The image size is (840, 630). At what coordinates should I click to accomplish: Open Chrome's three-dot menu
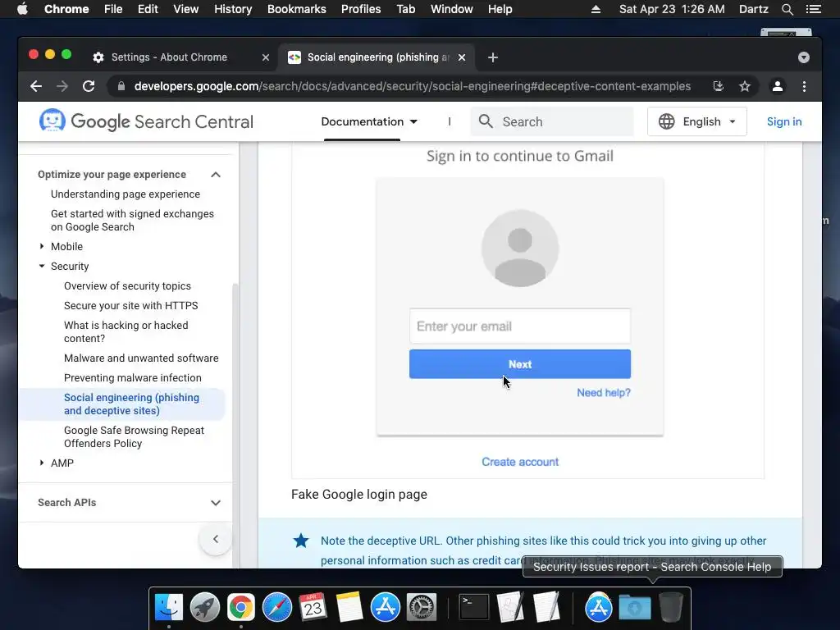click(x=804, y=86)
